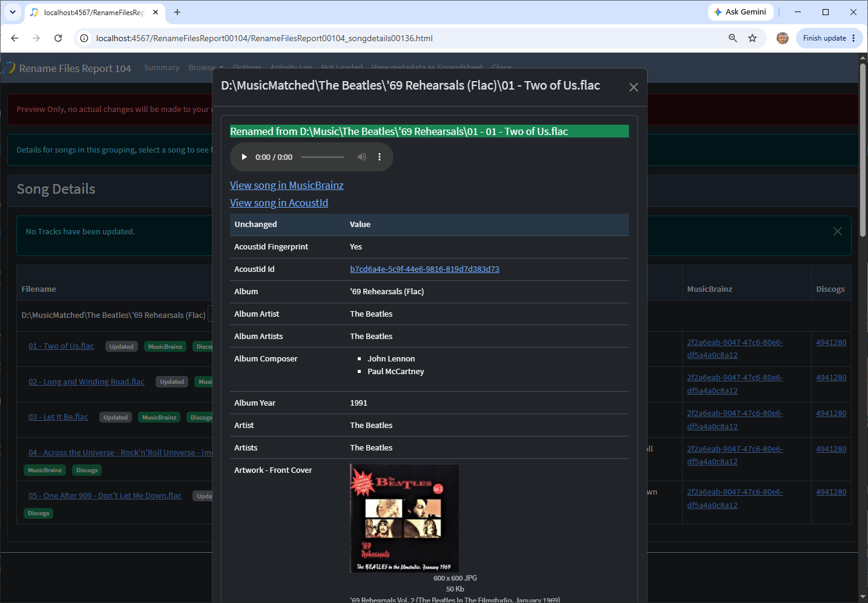Click the Rename Files Report 104 title
Screen dimensions: 868x603
tap(75, 68)
